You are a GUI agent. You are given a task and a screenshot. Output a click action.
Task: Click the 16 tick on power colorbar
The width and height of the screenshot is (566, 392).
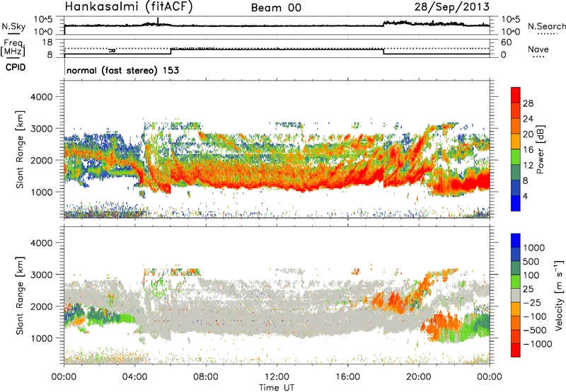[528, 150]
